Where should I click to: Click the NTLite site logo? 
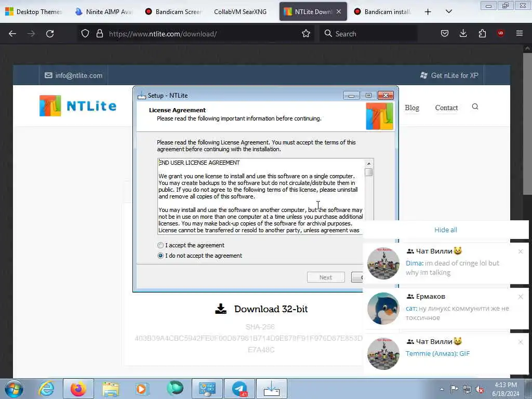(x=78, y=105)
